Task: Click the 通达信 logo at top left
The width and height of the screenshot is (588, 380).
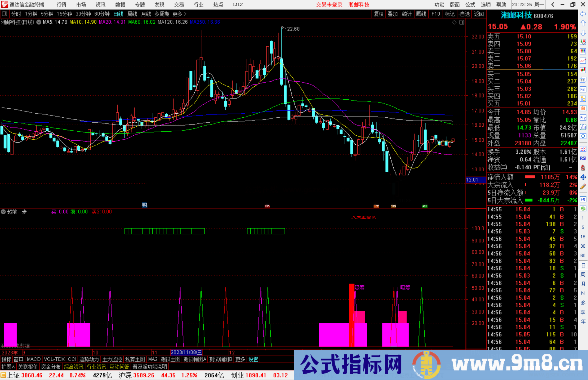Action: pyautogui.click(x=4, y=4)
